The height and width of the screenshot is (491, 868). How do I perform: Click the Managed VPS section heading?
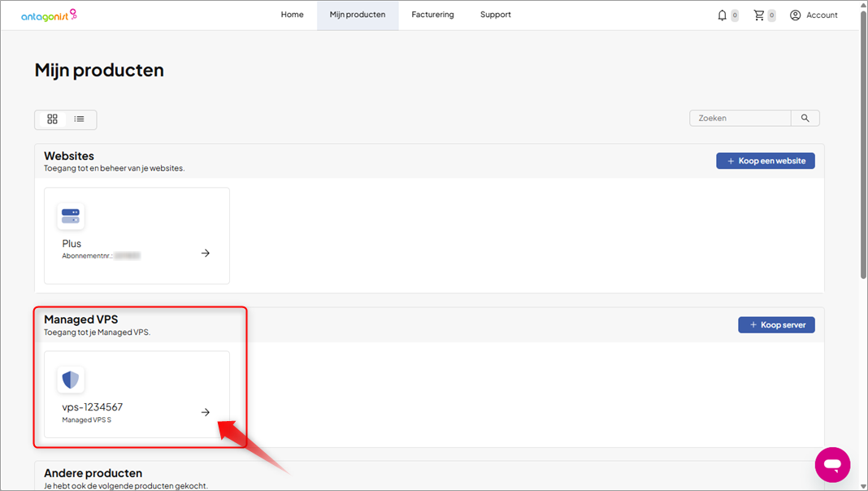80,319
